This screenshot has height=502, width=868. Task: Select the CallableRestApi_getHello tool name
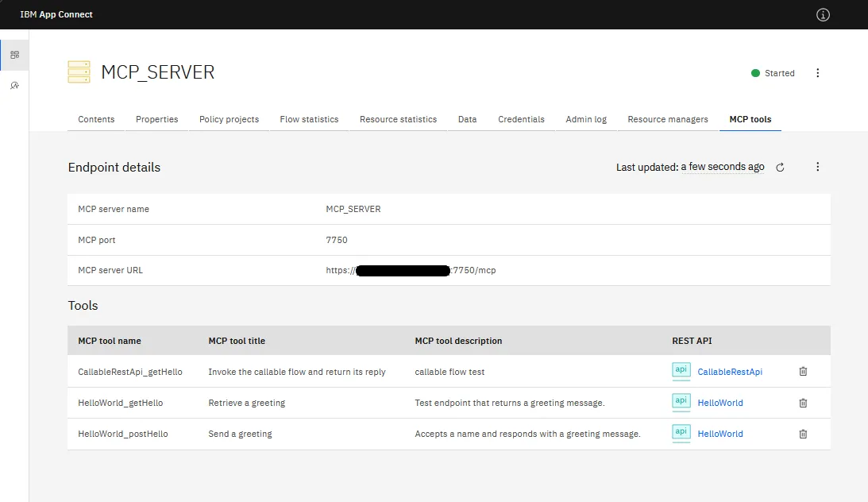130,372
